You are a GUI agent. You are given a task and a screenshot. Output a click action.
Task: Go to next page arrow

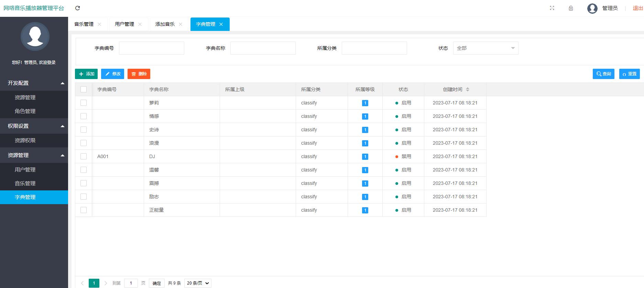(106, 283)
